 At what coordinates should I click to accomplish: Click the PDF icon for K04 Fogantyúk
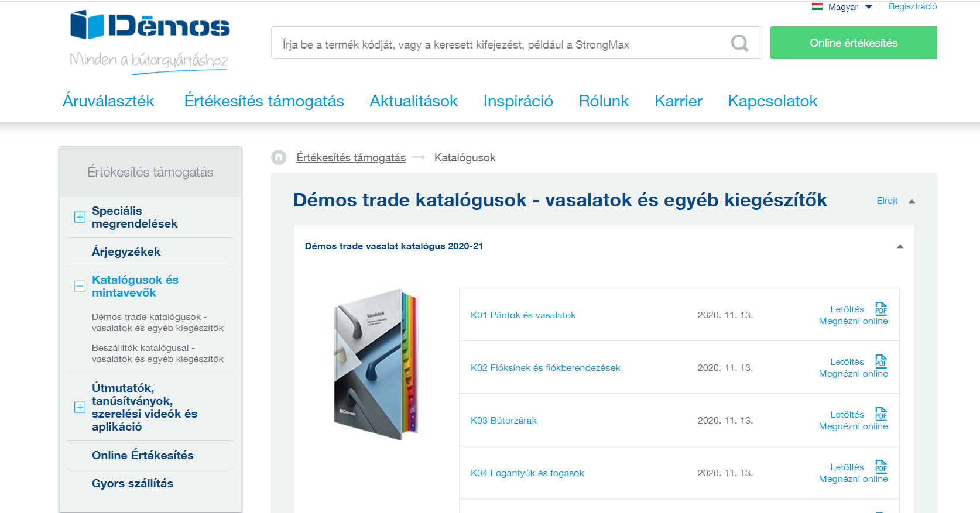point(880,467)
